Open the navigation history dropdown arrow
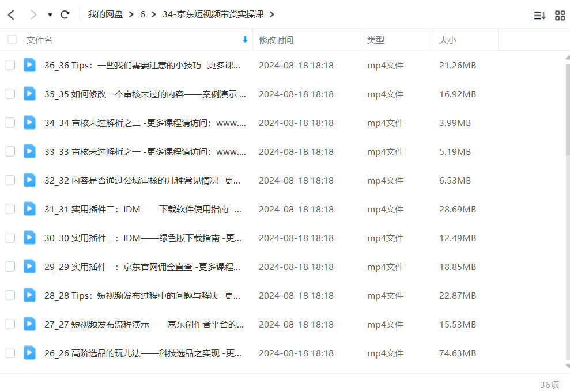This screenshot has height=392, width=570. 50,14
